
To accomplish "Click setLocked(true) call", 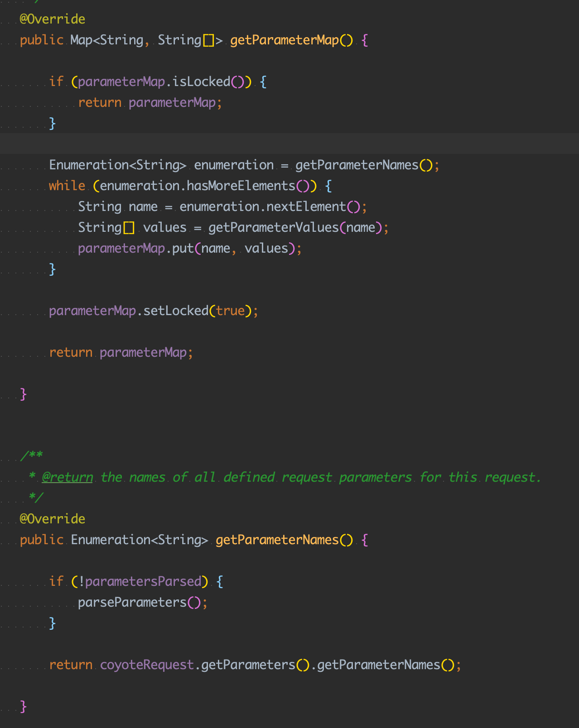I will [198, 311].
